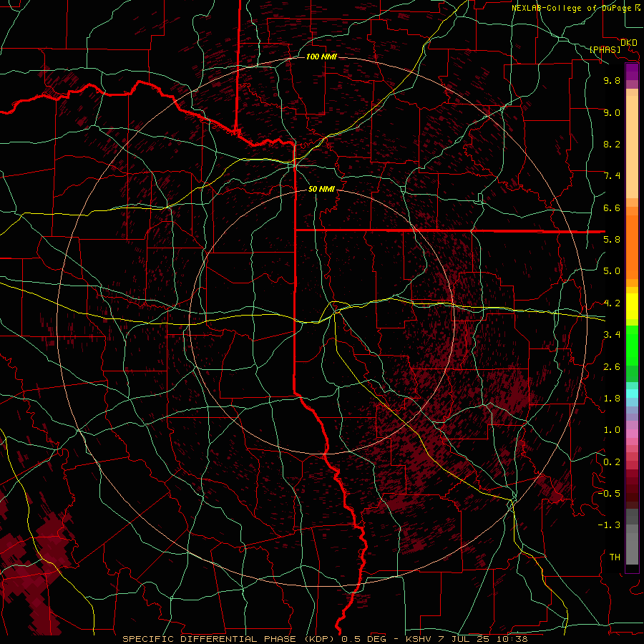Select the 50 NMI range ring label
Screen dimensions: 644x644
click(x=321, y=189)
